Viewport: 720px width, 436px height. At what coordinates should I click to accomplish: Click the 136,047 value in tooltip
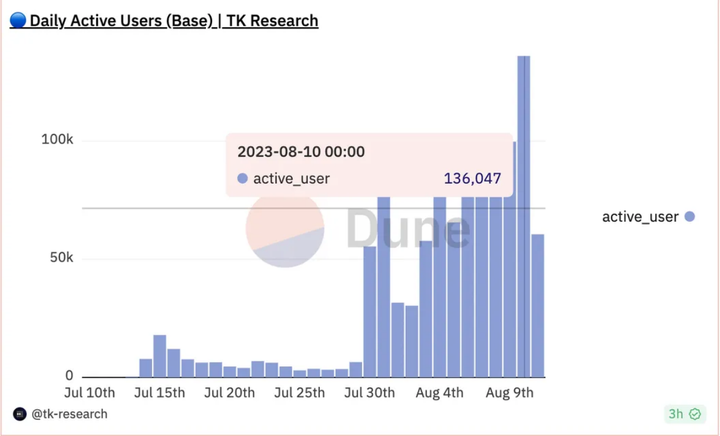[x=472, y=178]
